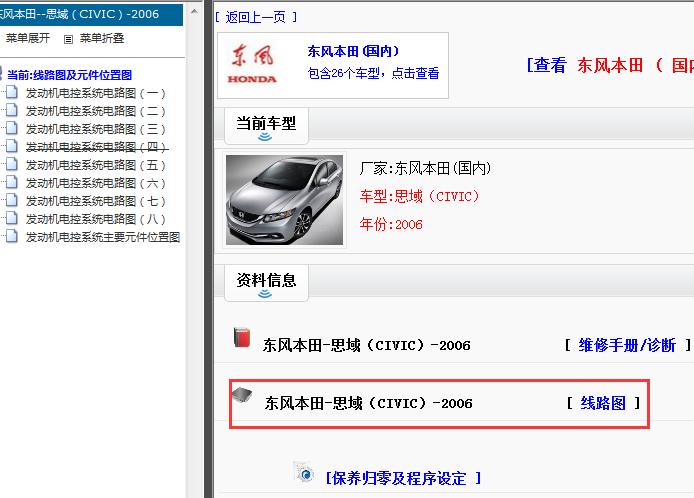This screenshot has width=694, height=498.
Task: Click the chevron under 当前车型 tab
Action: [265, 137]
